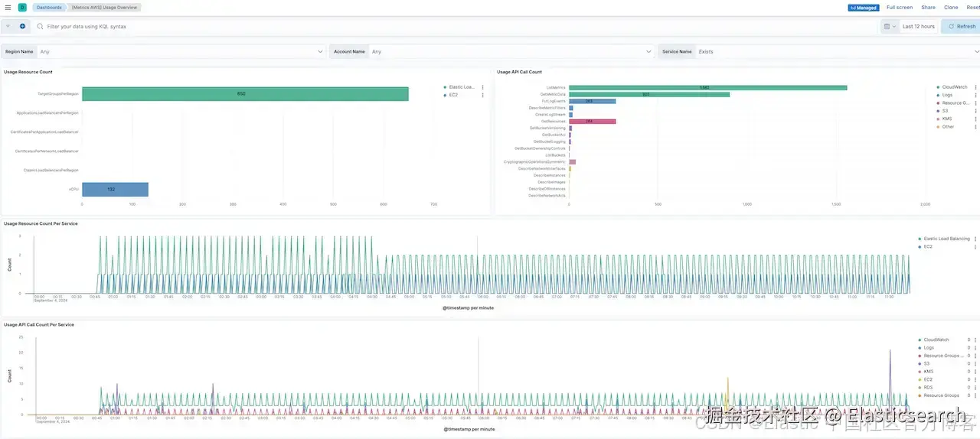Click the Other legend color dot in Usage API Call Count
This screenshot has width=980, height=439.
938,126
